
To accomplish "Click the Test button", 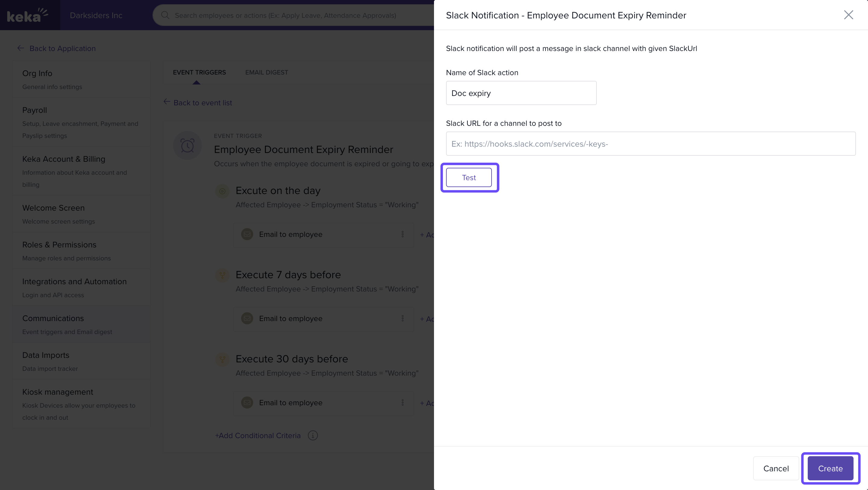I will point(469,177).
